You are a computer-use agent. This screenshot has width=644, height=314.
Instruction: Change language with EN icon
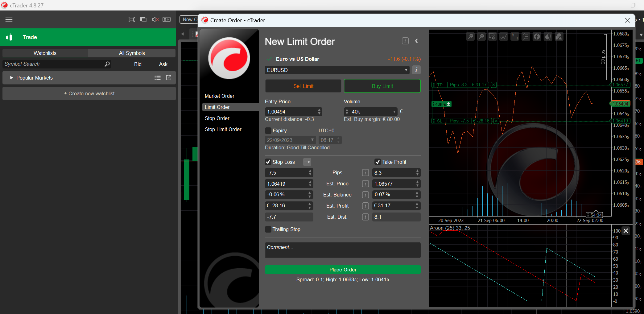167,19
